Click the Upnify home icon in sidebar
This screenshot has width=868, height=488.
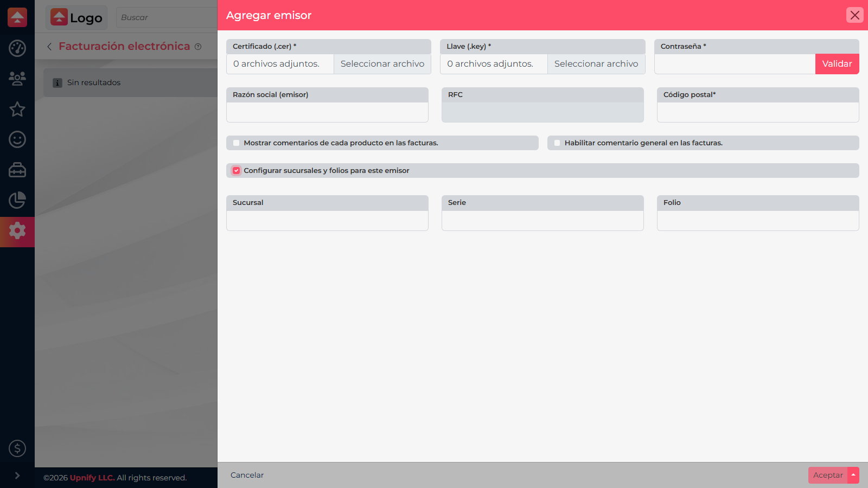pos(17,17)
